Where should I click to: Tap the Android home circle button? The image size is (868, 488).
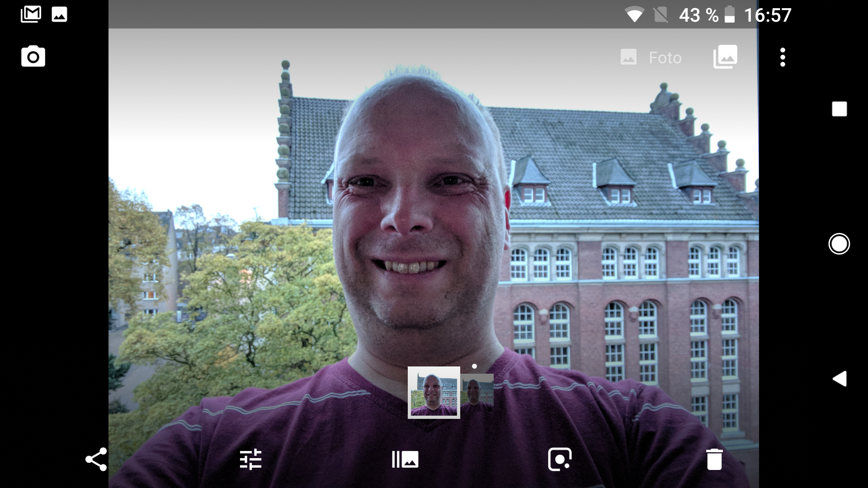pyautogui.click(x=839, y=244)
